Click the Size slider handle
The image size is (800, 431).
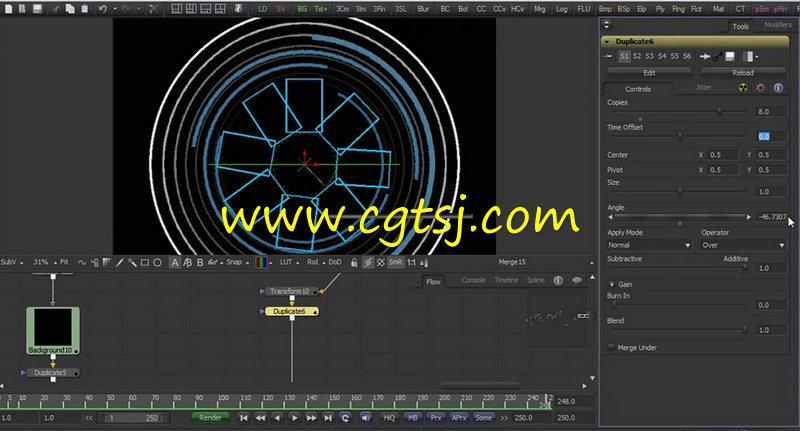click(680, 191)
